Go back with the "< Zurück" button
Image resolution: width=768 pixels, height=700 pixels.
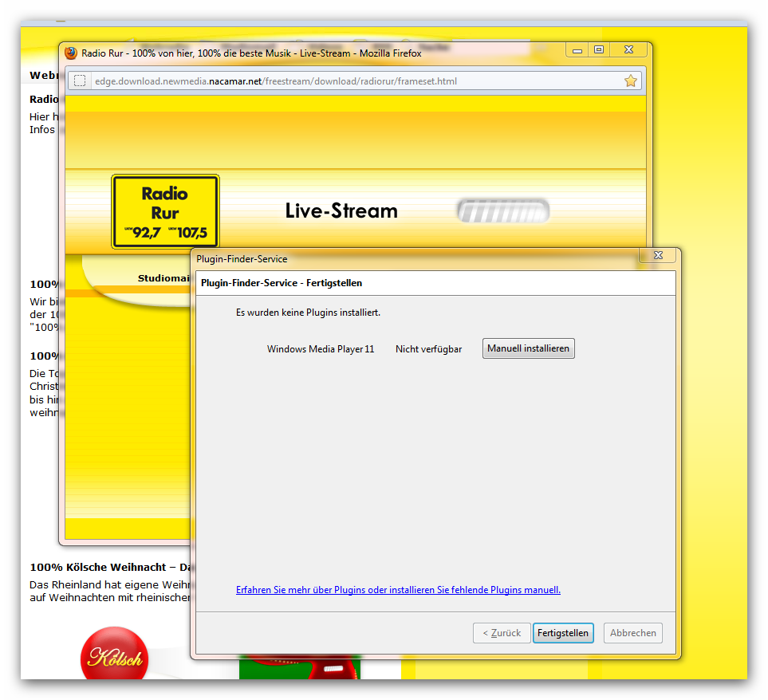coord(502,633)
